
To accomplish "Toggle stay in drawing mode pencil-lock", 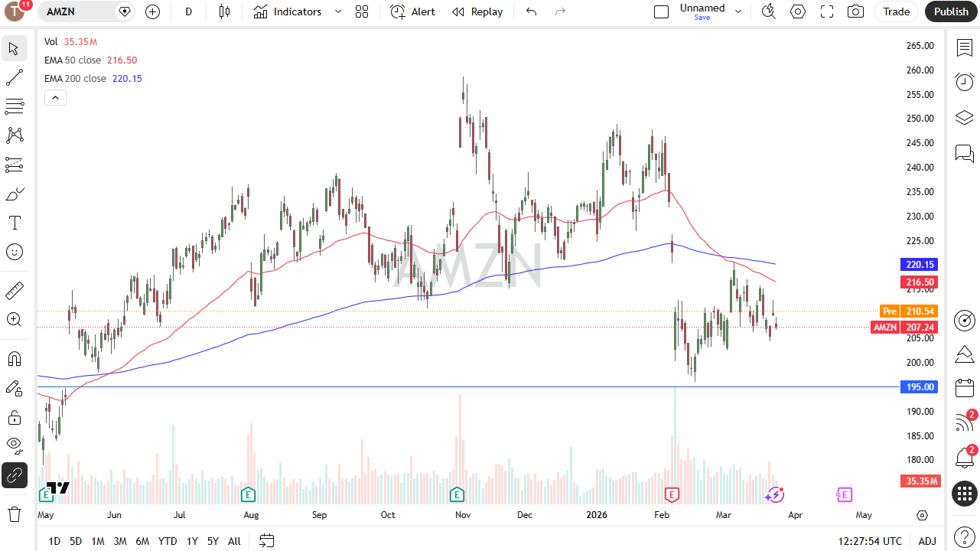I will click(15, 388).
